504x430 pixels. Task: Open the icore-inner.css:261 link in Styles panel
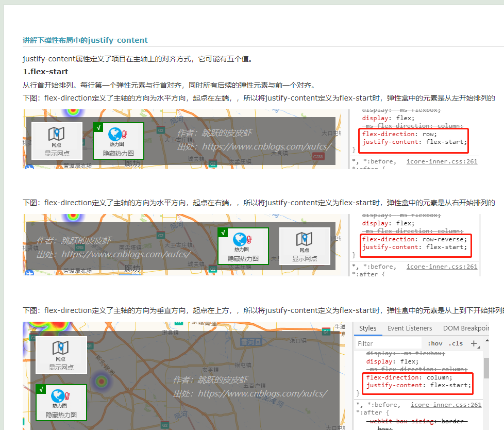446,405
